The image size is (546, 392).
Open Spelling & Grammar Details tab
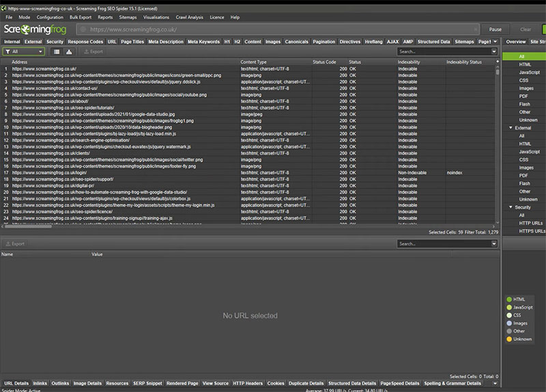[x=452, y=383]
